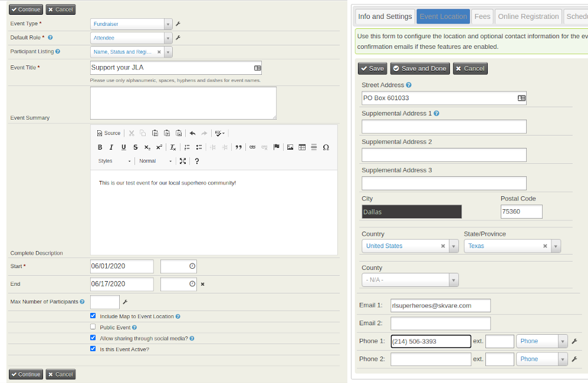Open the Special Character picker in the editor
This screenshot has width=588, height=383.
(x=325, y=147)
